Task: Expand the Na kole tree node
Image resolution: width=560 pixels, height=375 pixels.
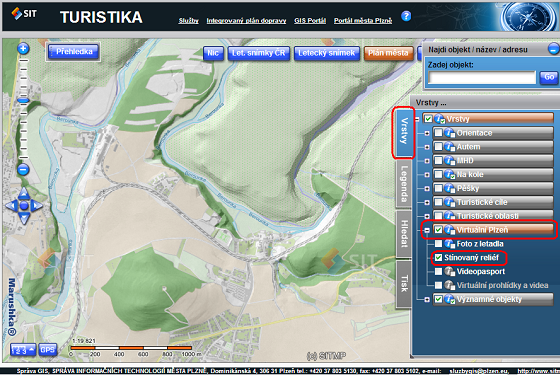Action: 427,175
